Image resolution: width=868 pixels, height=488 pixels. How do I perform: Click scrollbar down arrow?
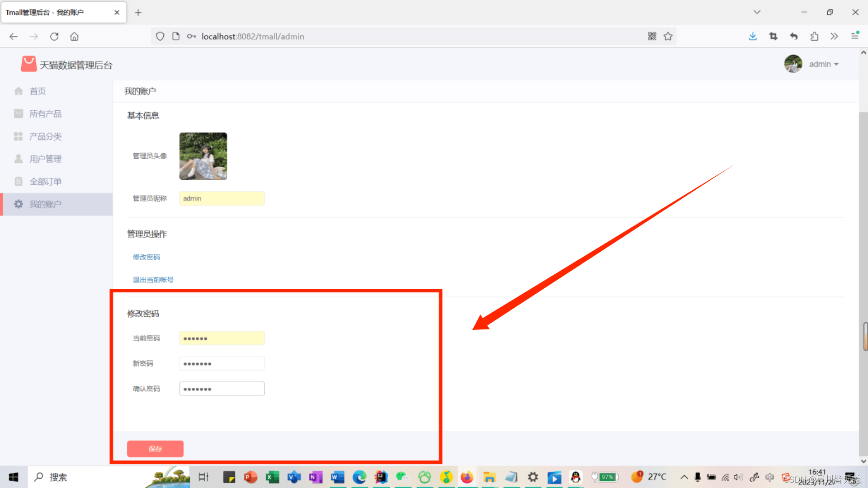pos(863,461)
